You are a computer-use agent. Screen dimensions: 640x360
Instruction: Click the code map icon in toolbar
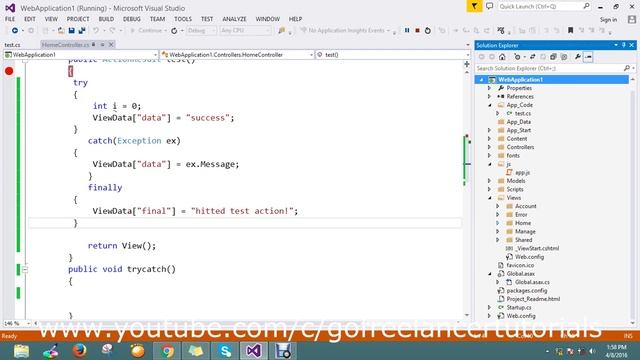(501, 30)
